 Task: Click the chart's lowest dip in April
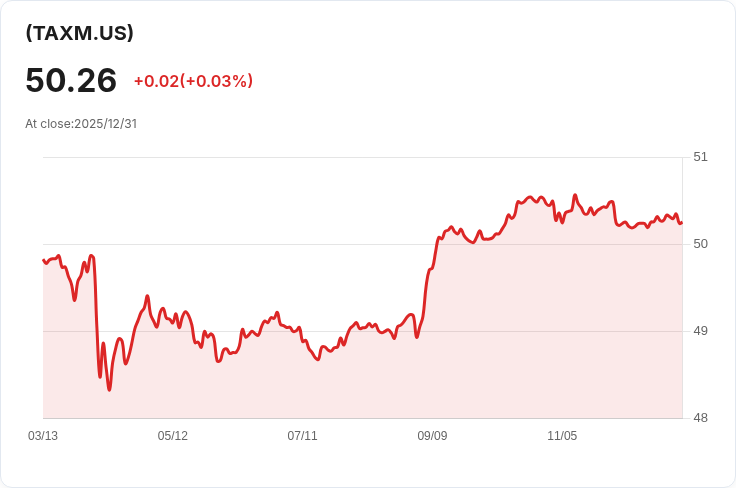pyautogui.click(x=109, y=389)
